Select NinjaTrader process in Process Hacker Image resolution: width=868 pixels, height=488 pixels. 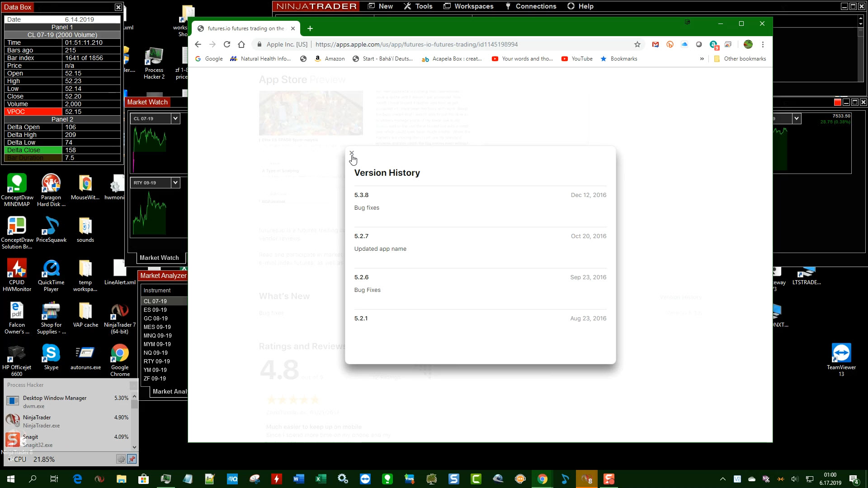68,421
